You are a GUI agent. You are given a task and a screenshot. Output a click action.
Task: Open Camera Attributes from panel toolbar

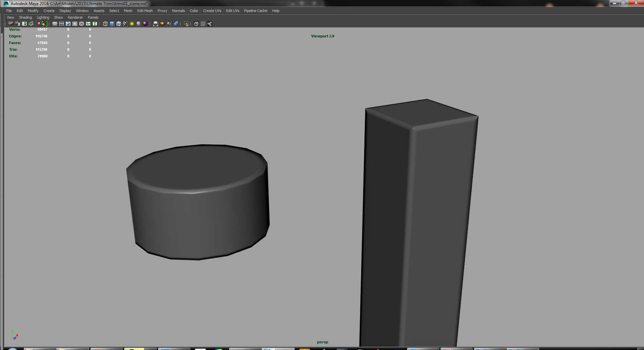tap(17, 24)
